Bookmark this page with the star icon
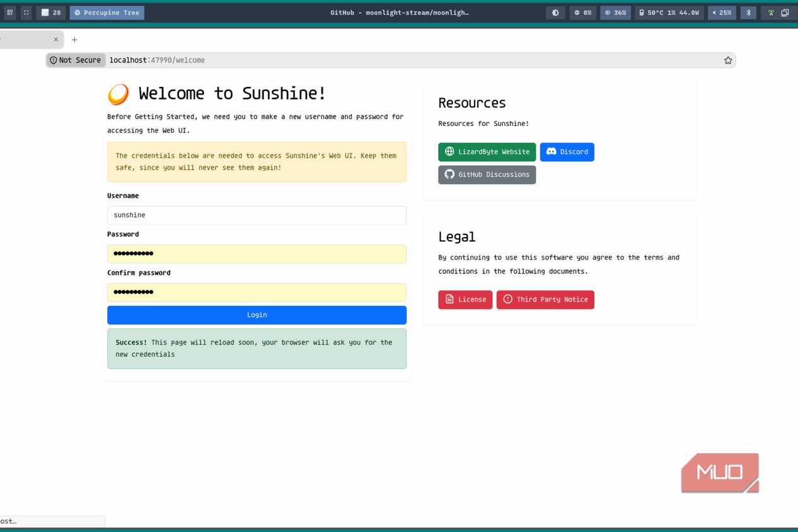The width and height of the screenshot is (798, 532). pyautogui.click(x=728, y=61)
